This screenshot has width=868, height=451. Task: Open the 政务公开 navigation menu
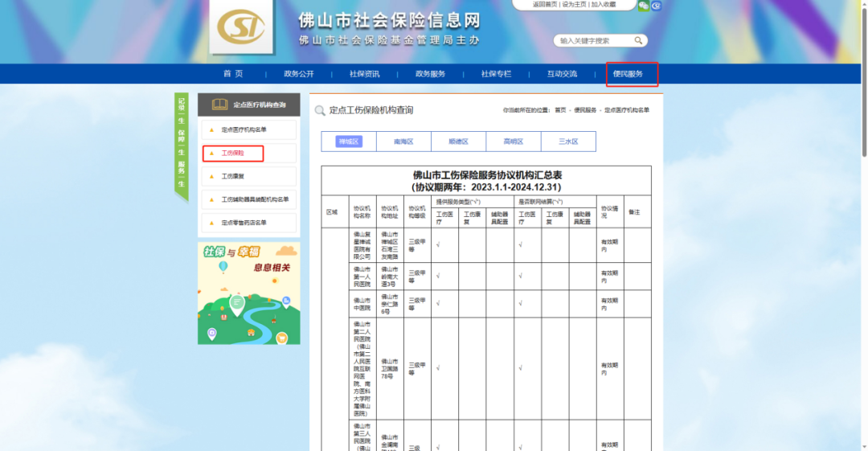299,74
